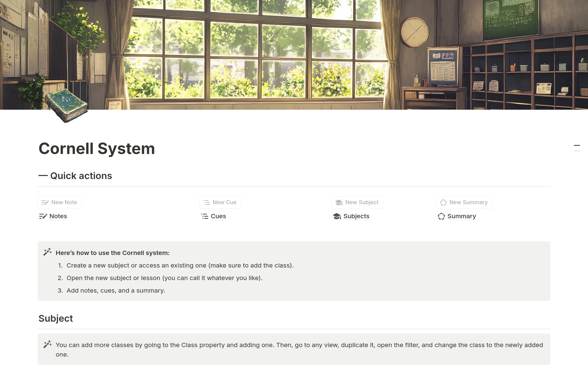Click the pencil icon next to Notes
Screen dimensions: 588x367
tap(43, 216)
